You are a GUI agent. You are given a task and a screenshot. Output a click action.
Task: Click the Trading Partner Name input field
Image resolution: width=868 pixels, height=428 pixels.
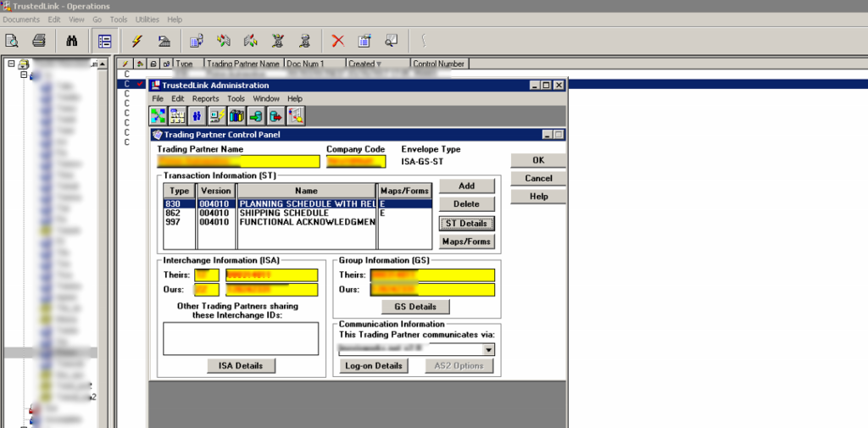tap(238, 161)
